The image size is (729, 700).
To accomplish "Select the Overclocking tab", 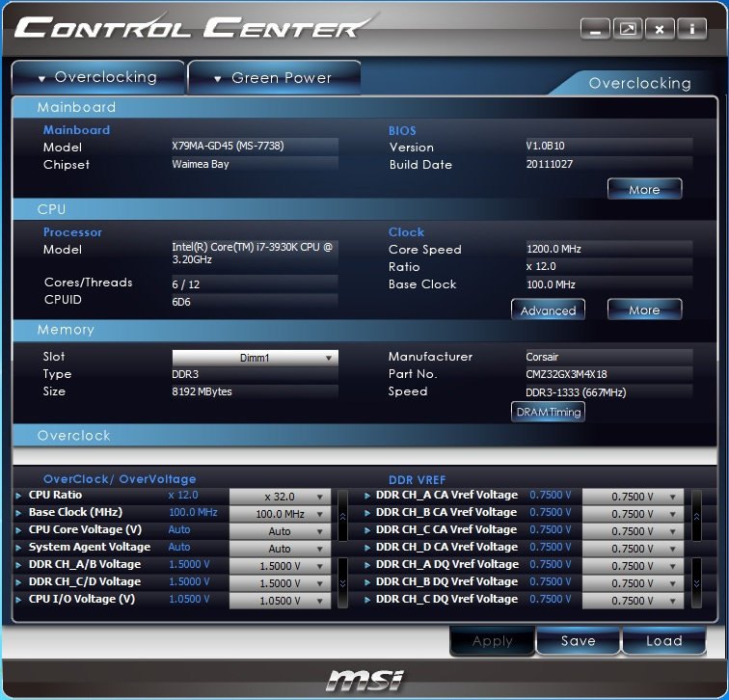I will [98, 77].
